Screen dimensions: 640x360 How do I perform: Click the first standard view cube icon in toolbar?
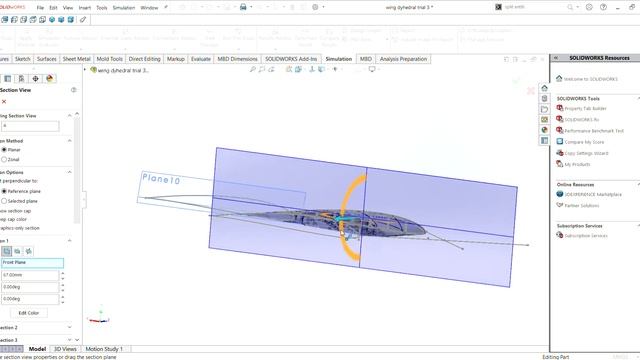coord(5,19)
